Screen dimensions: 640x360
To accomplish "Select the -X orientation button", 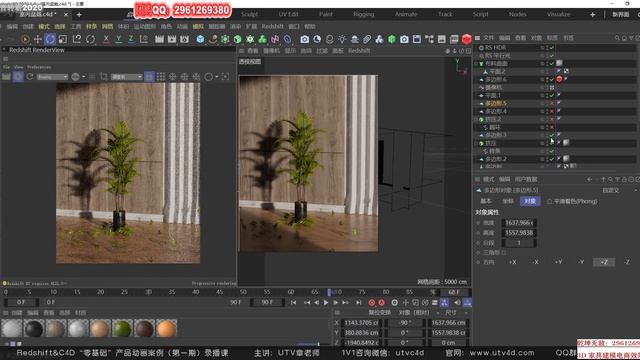I will click(536, 262).
